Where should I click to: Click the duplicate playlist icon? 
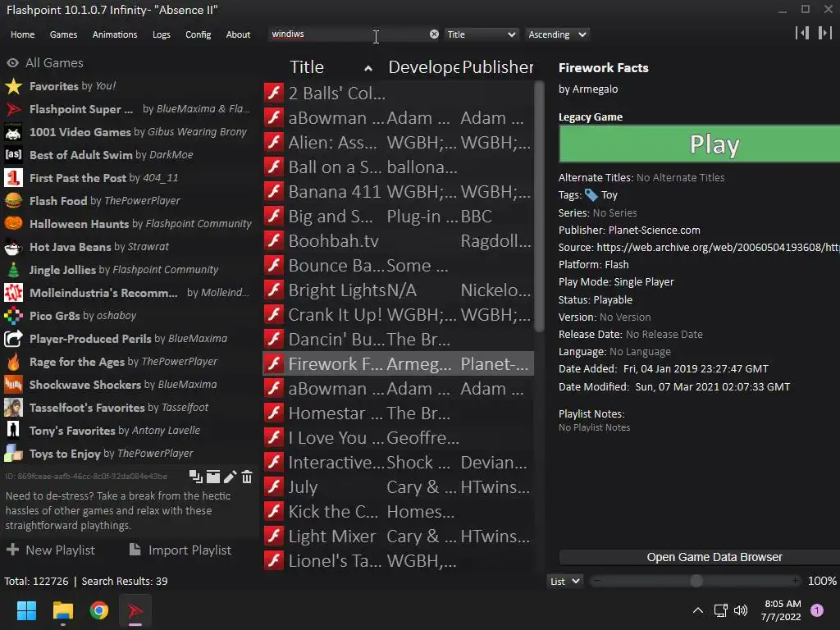click(x=195, y=477)
